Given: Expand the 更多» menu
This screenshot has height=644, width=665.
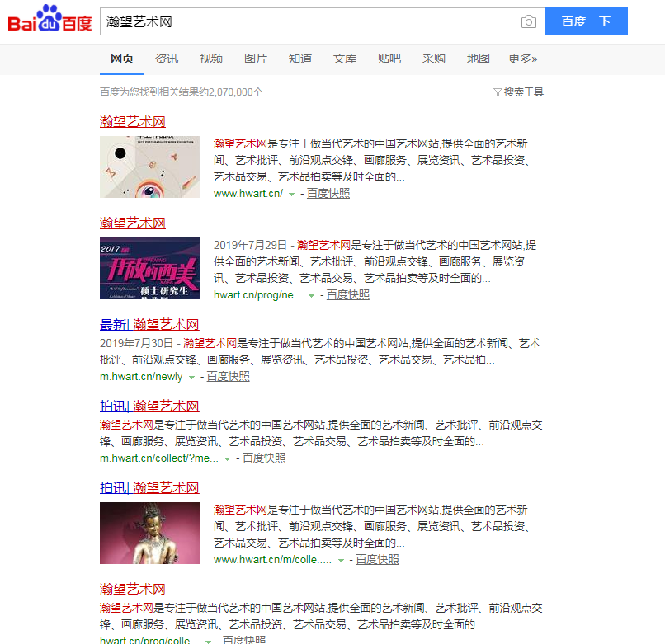Looking at the screenshot, I should 523,59.
